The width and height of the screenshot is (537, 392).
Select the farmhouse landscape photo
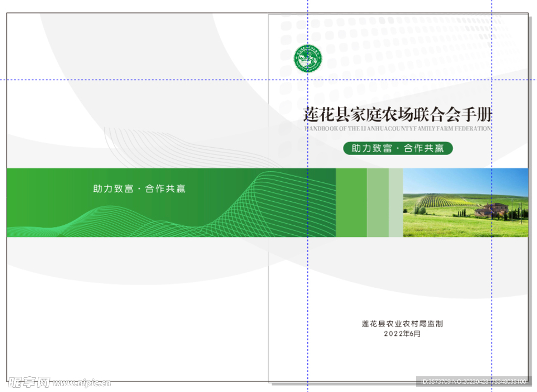pos(465,202)
